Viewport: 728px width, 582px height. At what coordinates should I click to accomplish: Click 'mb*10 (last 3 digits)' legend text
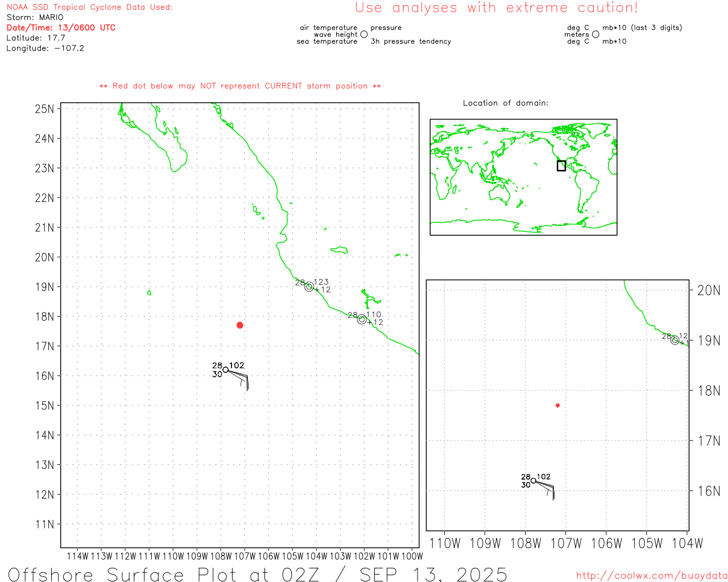pyautogui.click(x=642, y=27)
